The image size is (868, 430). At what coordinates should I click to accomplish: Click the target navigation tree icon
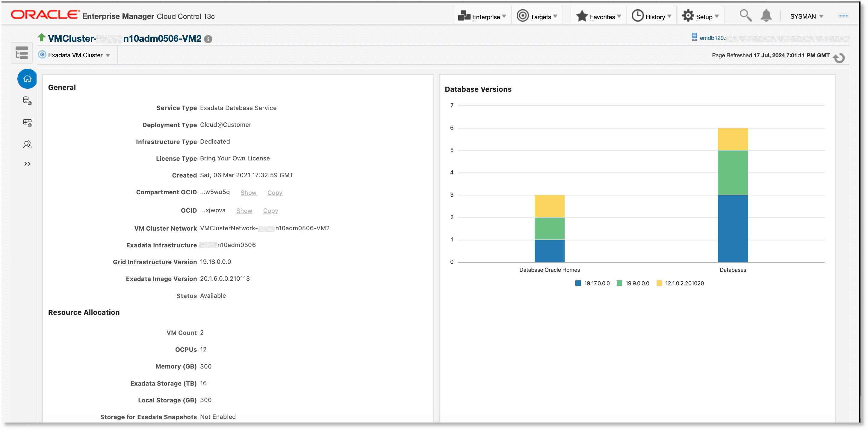click(21, 52)
